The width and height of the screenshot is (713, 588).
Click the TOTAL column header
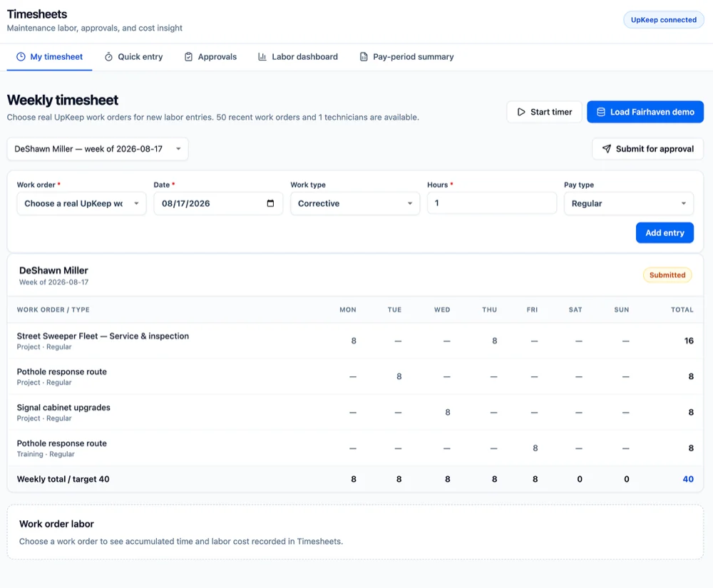tap(682, 310)
